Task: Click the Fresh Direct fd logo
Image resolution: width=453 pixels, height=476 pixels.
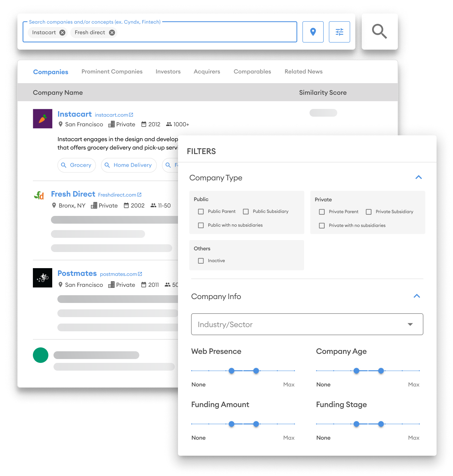Action: 39,195
